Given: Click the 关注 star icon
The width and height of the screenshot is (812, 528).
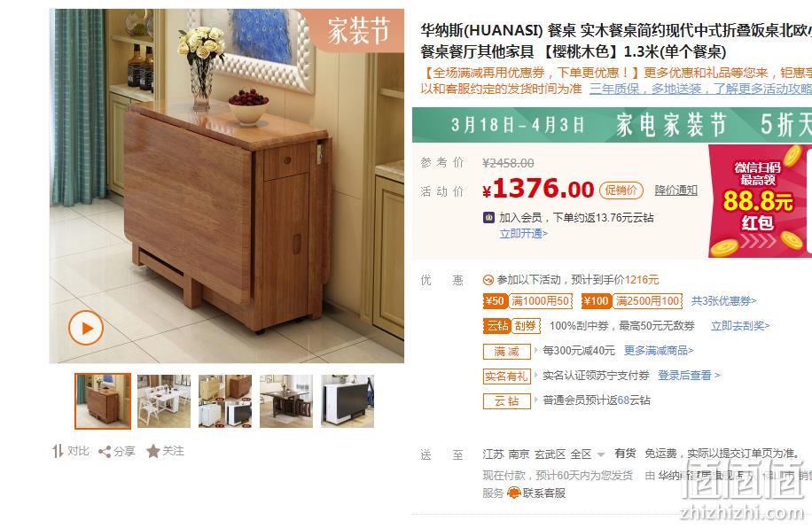Looking at the screenshot, I should coord(152,452).
